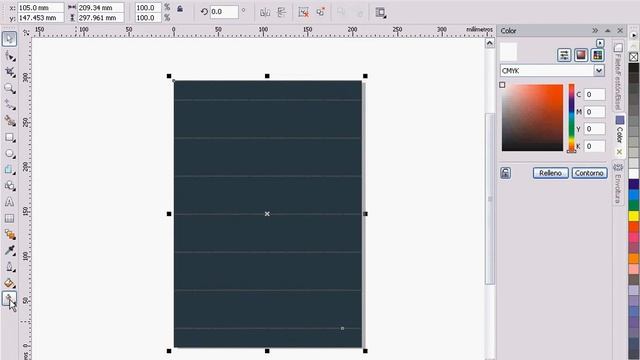Click the K value field
Screen dimensions: 640x360
click(x=594, y=146)
